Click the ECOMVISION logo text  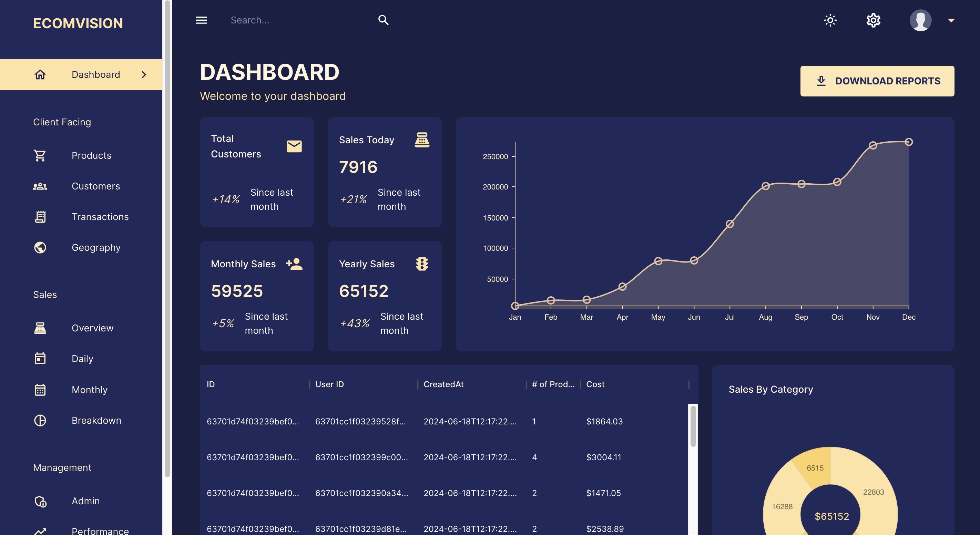pyautogui.click(x=78, y=23)
